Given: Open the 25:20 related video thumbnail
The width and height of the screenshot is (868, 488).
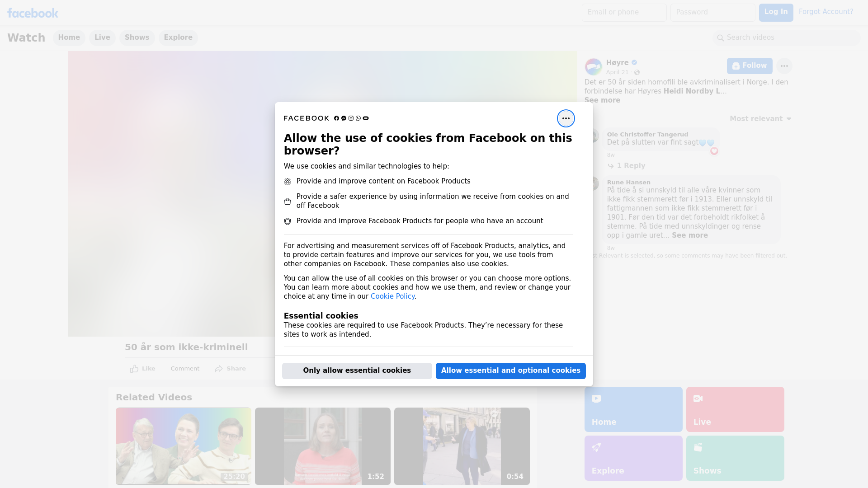Looking at the screenshot, I should tap(183, 446).
